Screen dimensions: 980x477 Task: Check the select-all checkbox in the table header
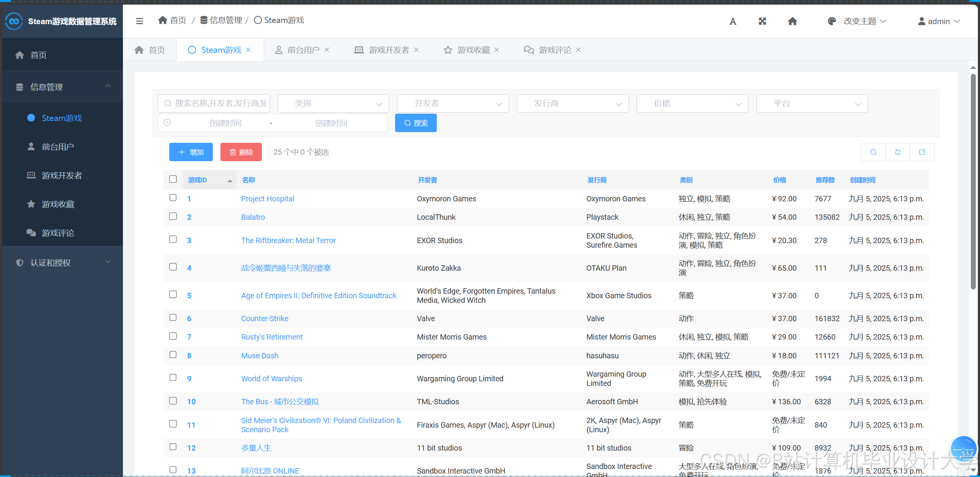click(173, 179)
